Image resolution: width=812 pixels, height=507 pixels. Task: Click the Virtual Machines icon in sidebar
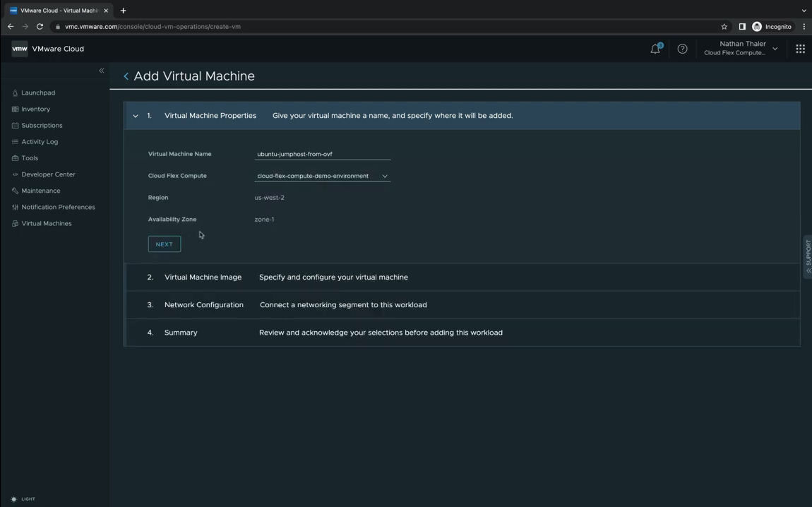(15, 223)
